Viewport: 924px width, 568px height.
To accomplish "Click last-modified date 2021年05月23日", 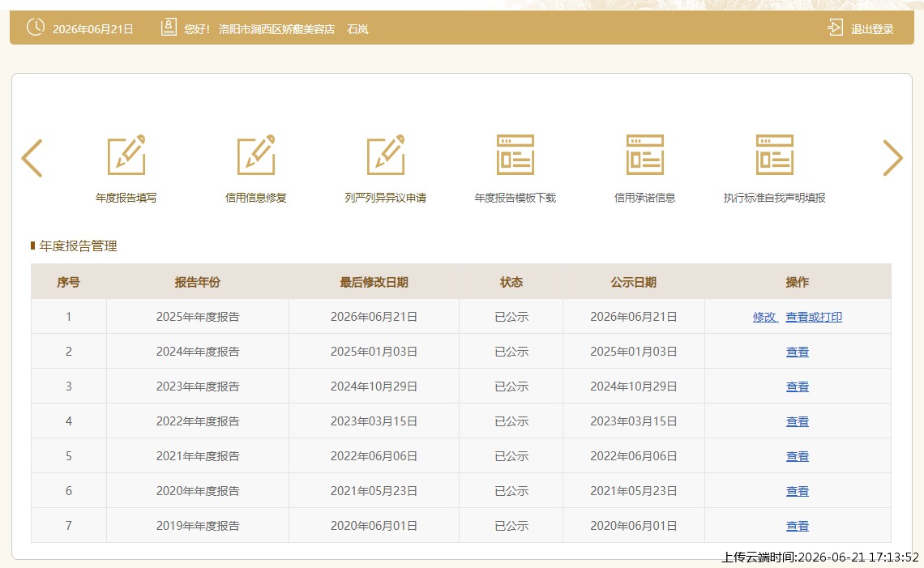I will coord(374,490).
